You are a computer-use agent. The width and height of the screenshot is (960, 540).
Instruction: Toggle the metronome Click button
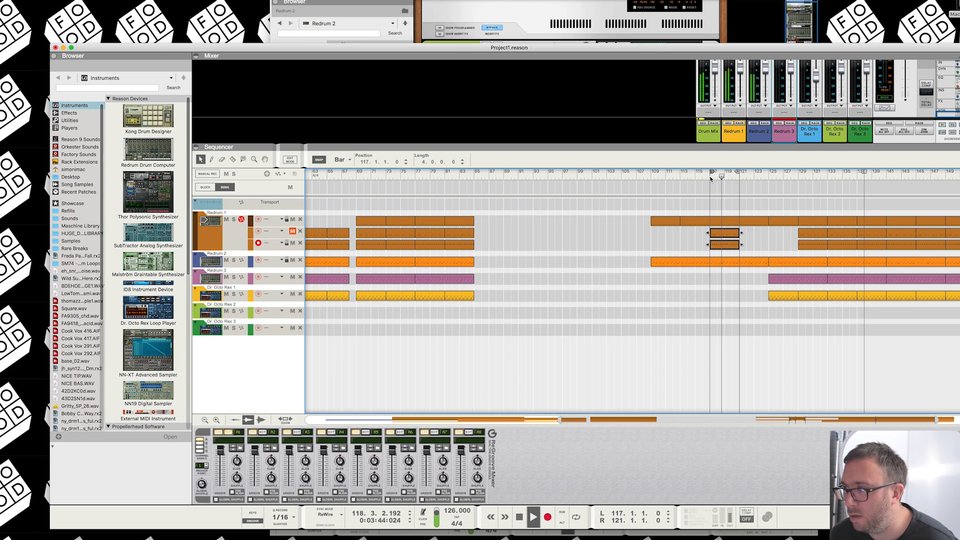423,513
